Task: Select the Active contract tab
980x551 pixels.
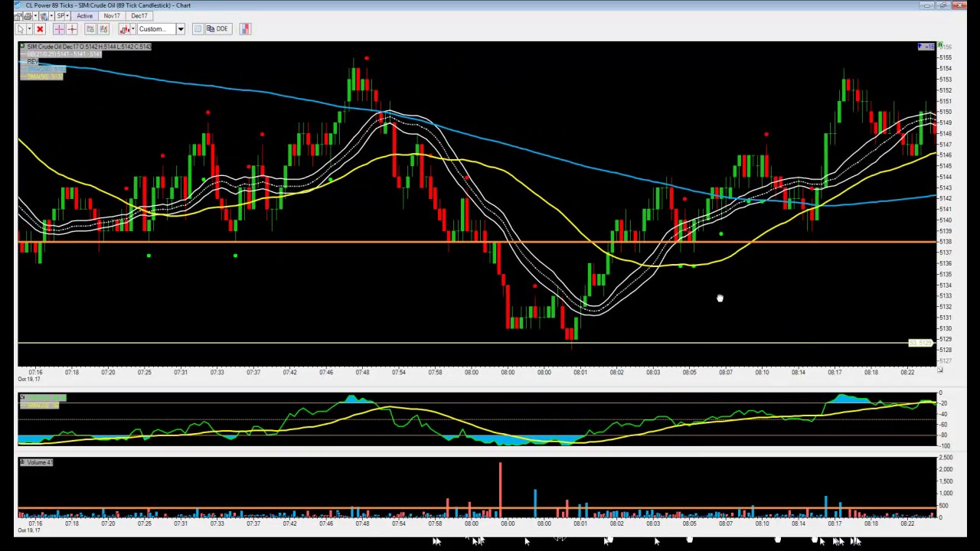Action: pyautogui.click(x=84, y=16)
